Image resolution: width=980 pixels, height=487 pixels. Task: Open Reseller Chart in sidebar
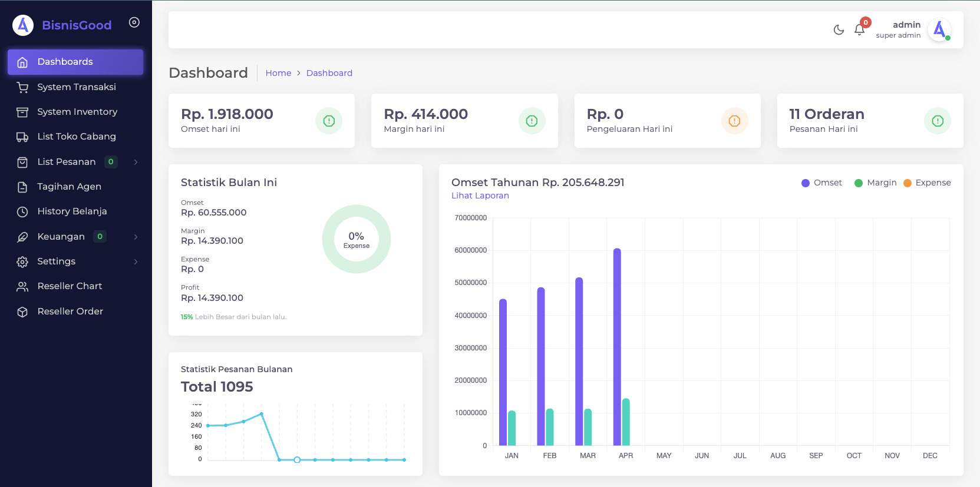[70, 286]
